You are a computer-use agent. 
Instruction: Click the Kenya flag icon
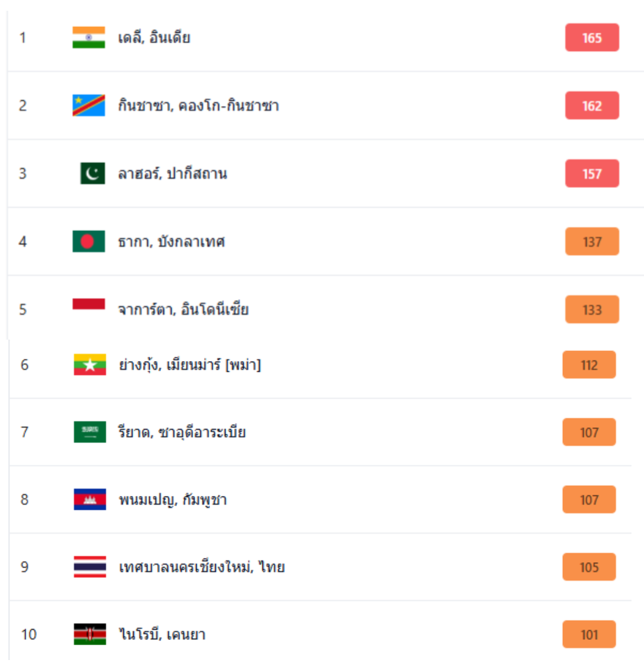90,634
